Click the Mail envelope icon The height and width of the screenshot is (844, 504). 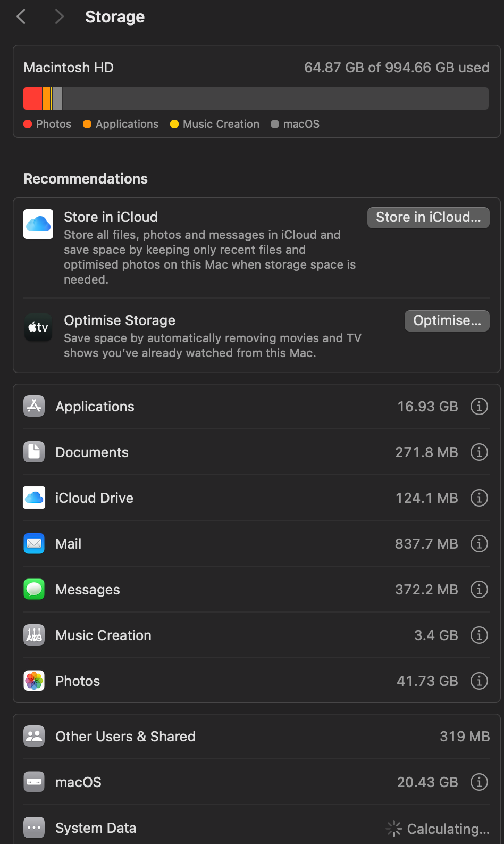34,543
